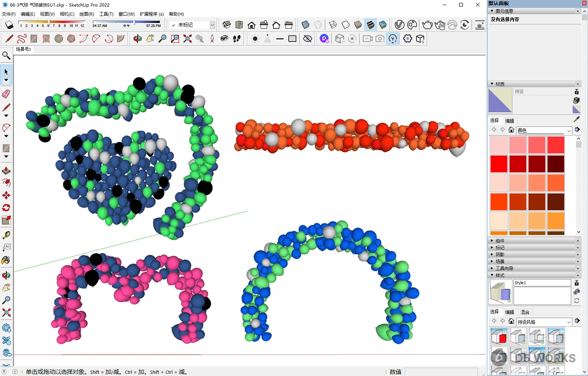588x376 pixels.
Task: Collapse the 样式 panel
Action: point(533,275)
